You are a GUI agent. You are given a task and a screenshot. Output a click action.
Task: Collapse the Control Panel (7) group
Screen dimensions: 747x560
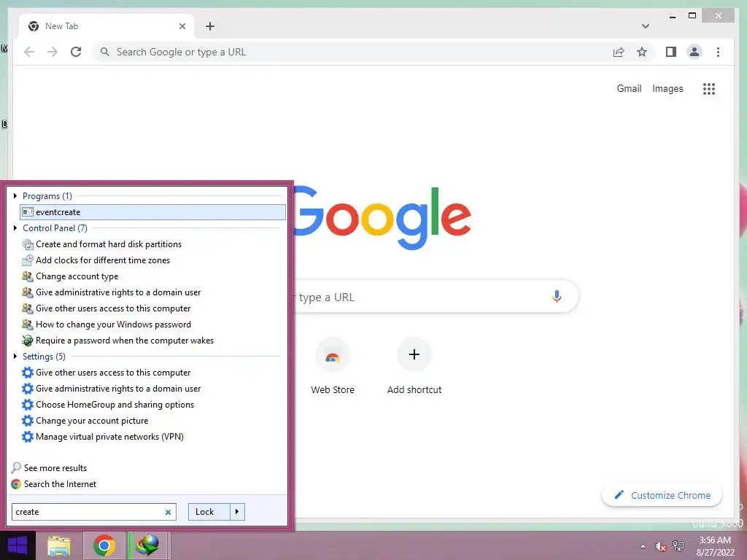pos(15,228)
